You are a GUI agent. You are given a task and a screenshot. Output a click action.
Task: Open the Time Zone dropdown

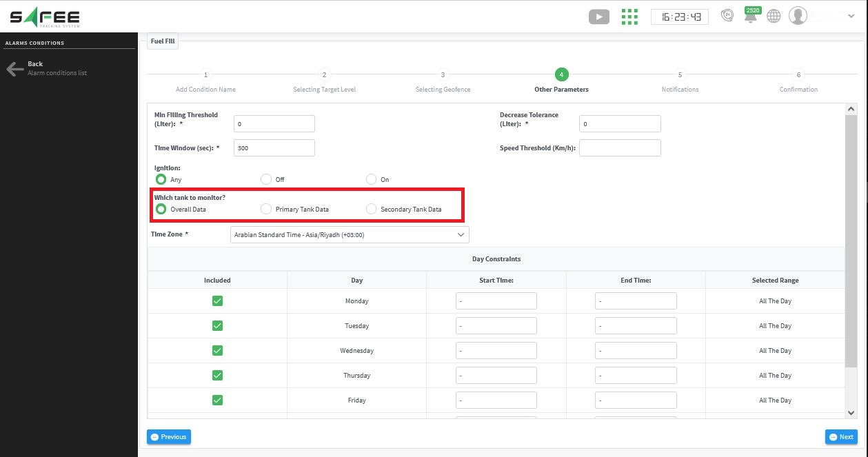350,235
